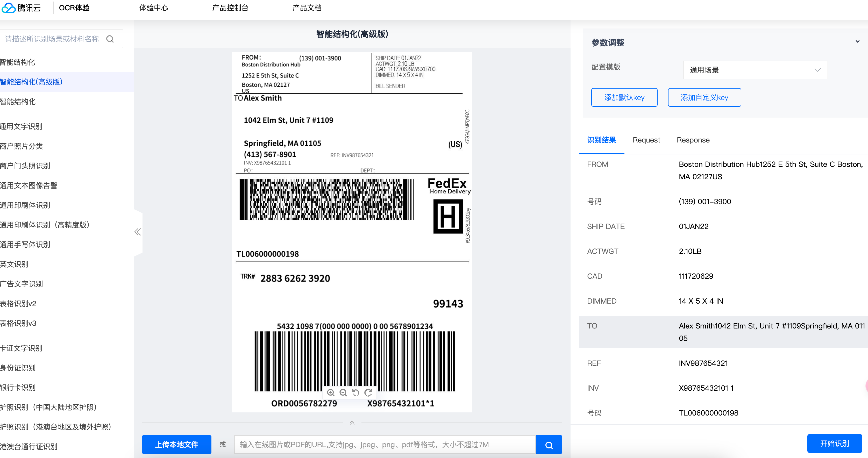The height and width of the screenshot is (458, 868).
Task: Click the FROM result row value
Action: point(771,170)
